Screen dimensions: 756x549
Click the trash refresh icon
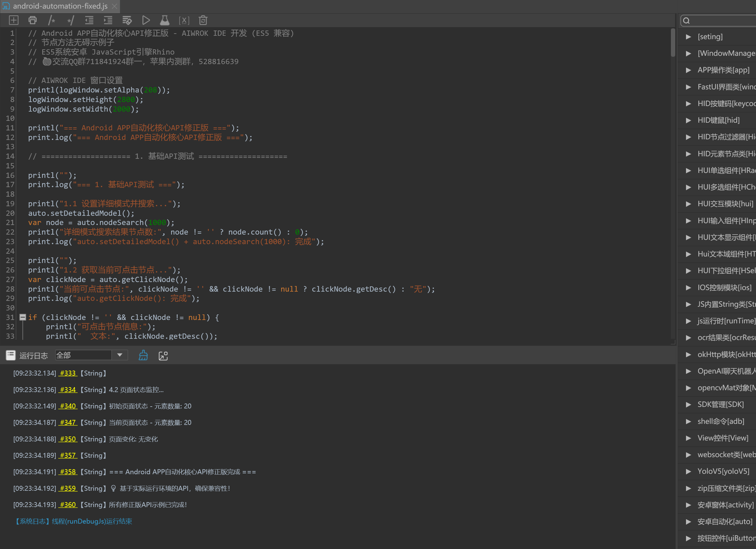tap(203, 20)
